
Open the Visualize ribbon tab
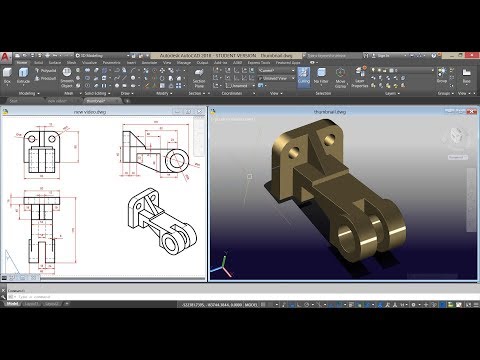[x=89, y=63]
